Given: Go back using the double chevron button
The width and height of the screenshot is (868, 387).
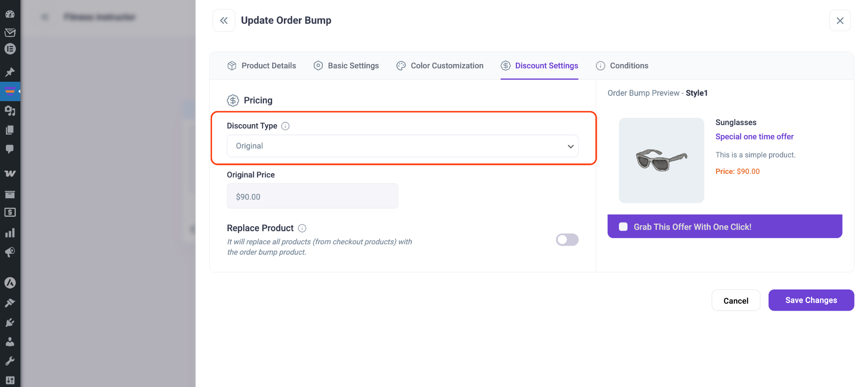Looking at the screenshot, I should click(x=224, y=20).
